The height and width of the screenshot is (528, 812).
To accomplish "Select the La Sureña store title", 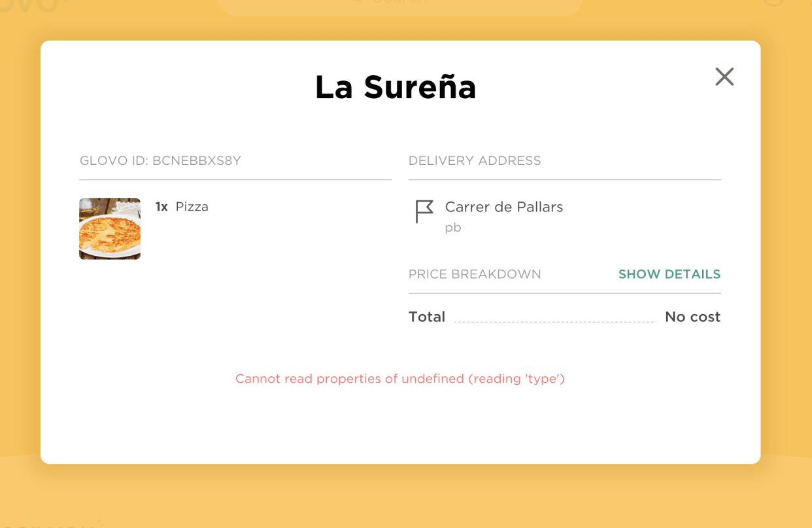I will coord(396,87).
